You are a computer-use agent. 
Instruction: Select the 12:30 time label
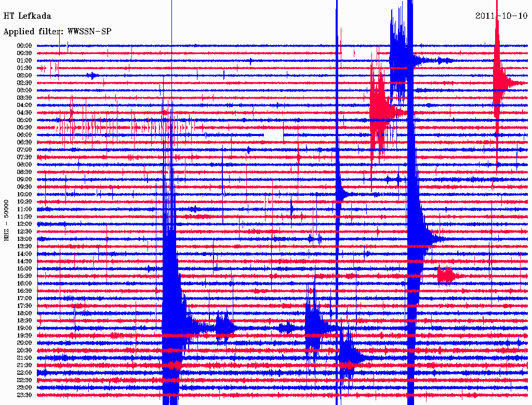point(24,232)
